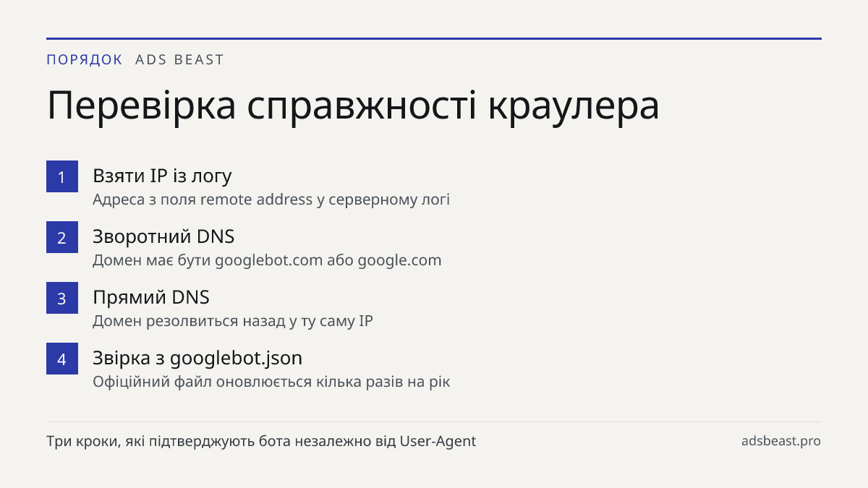Select the heading "Взяти IP із логу"
Viewport: 868px width, 488px height.
[x=162, y=176]
